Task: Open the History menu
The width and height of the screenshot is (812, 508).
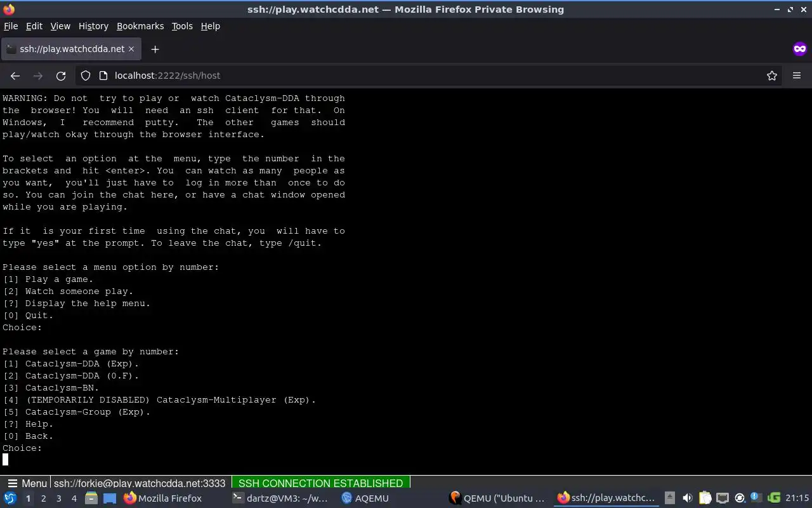Action: 93,26
